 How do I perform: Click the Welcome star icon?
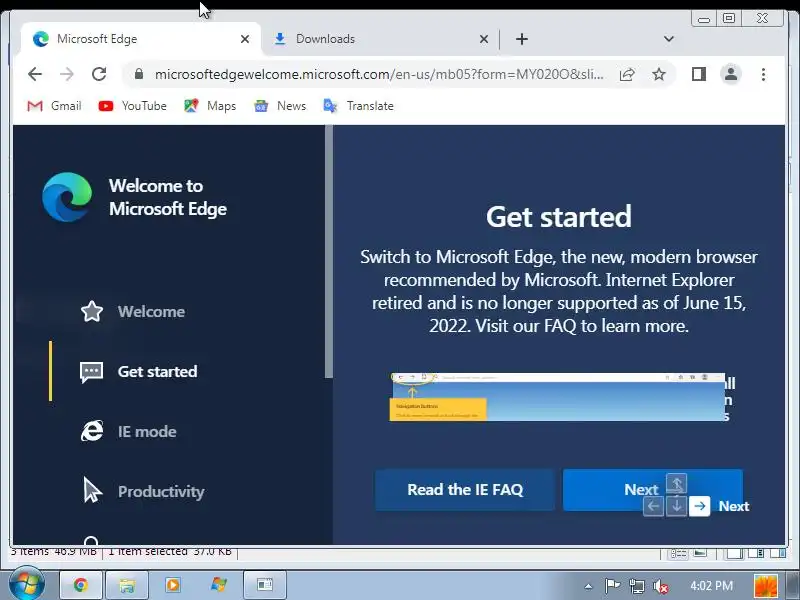pyautogui.click(x=92, y=311)
